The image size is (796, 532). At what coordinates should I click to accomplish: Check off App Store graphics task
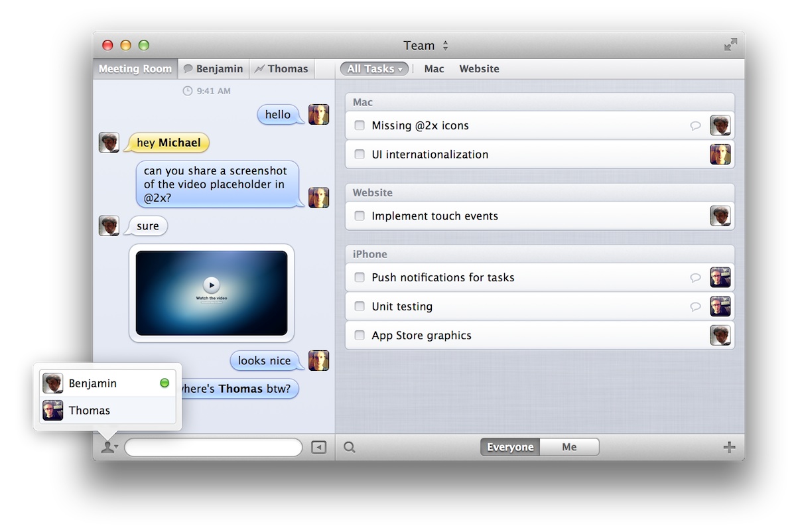(x=360, y=336)
